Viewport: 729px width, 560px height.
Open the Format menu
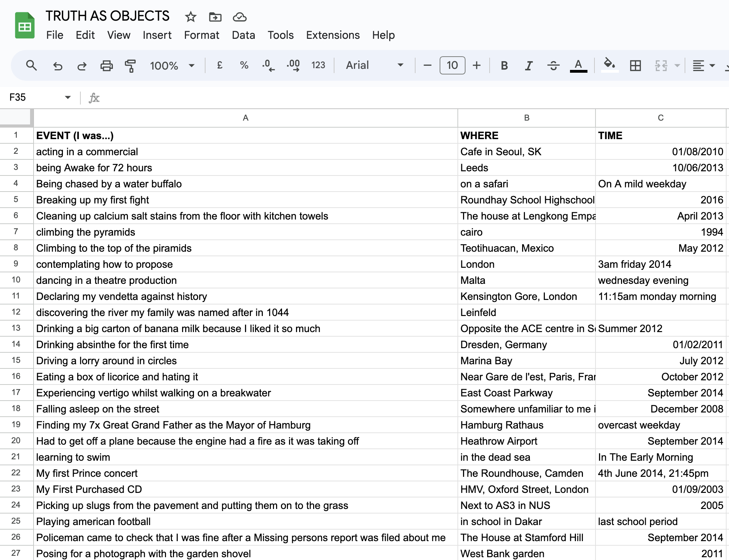click(201, 35)
